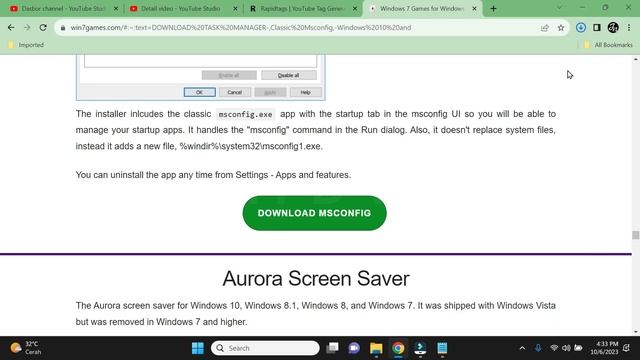640x360 pixels.
Task: Close the Detail video tab
Action: (x=235, y=9)
